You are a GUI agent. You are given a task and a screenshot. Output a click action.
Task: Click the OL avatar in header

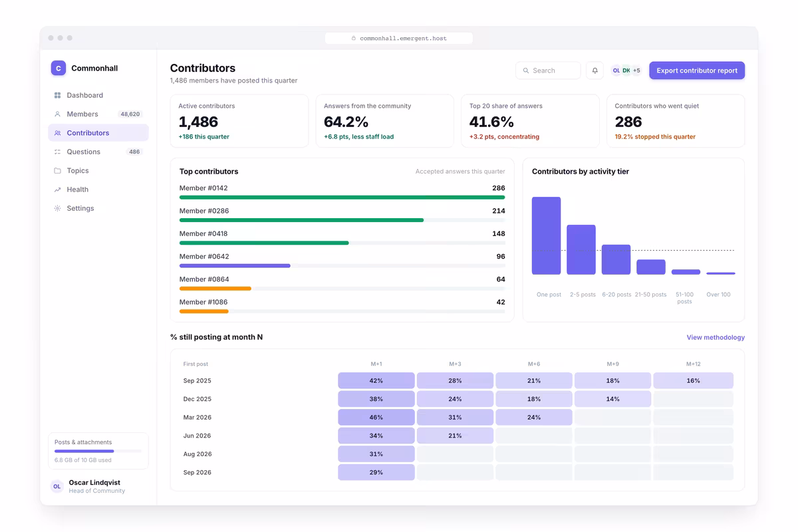(x=616, y=70)
